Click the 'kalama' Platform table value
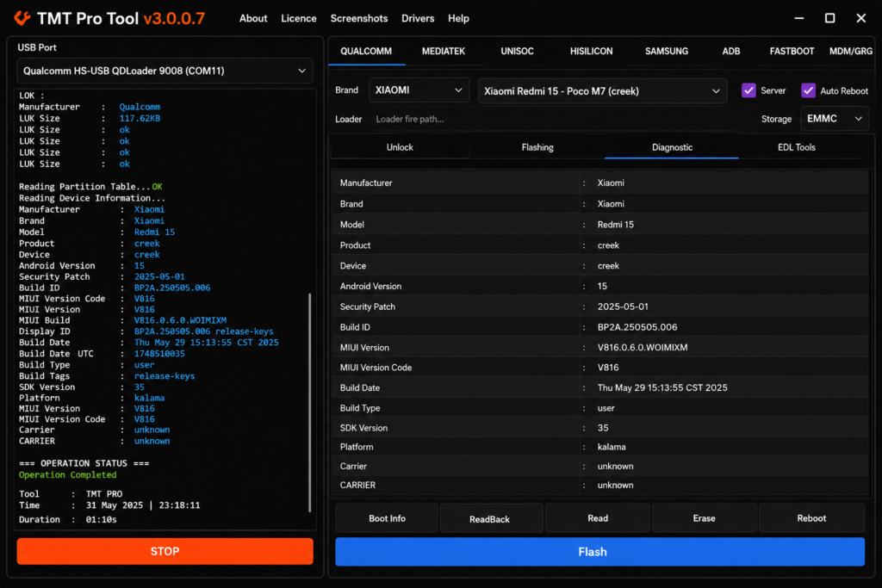 point(612,447)
